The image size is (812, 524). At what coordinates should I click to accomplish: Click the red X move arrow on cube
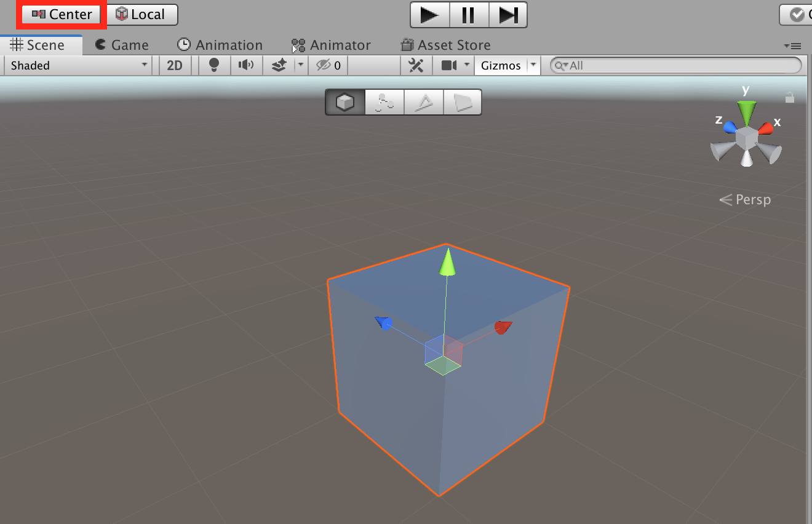point(503,327)
